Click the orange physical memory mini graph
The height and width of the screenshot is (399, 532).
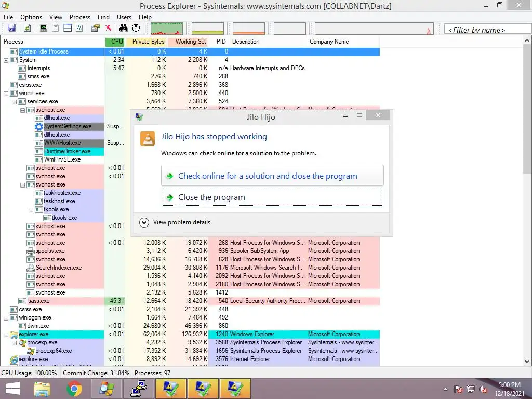coord(249,29)
